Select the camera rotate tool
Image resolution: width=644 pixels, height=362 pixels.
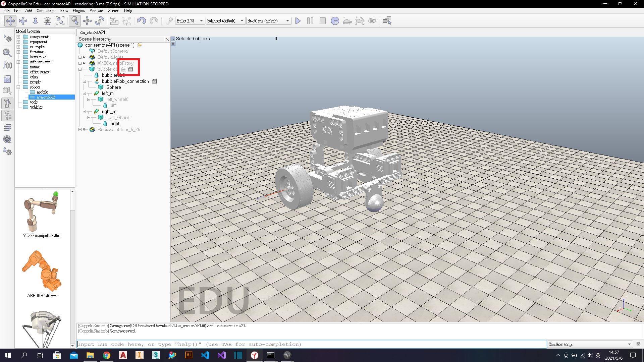[x=23, y=21]
